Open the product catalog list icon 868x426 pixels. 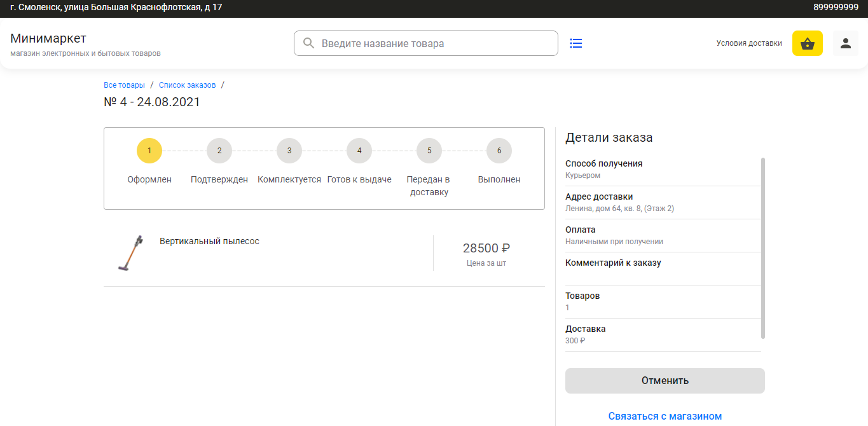click(x=575, y=43)
